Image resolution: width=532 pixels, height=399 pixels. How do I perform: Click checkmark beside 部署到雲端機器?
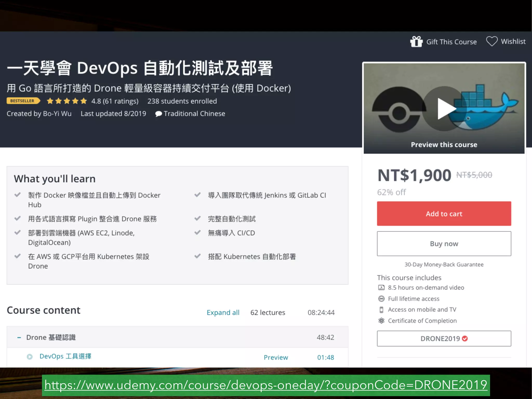click(x=17, y=232)
